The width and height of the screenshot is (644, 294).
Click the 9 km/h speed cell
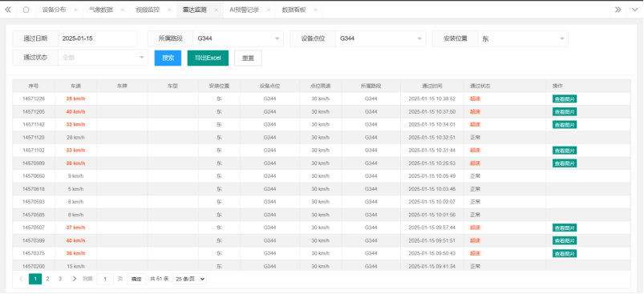tap(75, 176)
